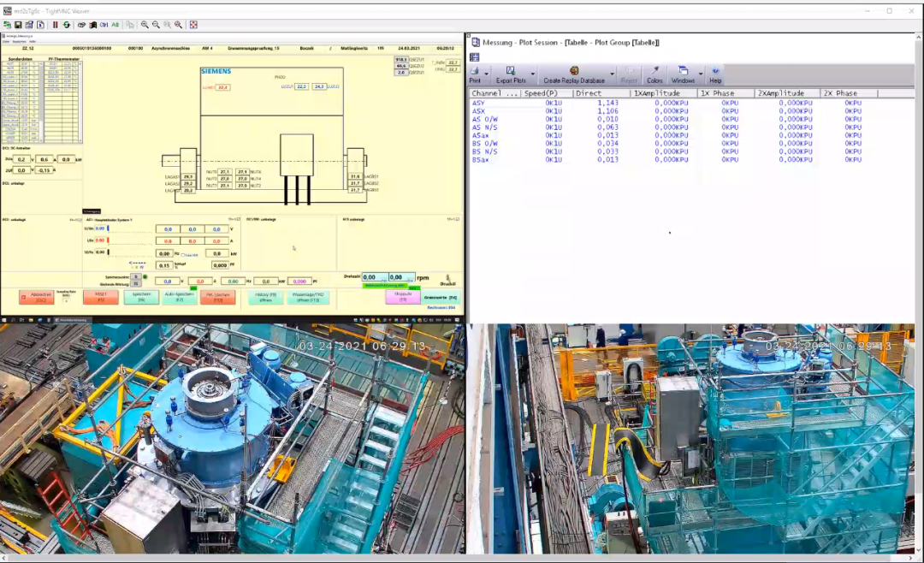Toggle full screen mode icon in VNC toolbar
The height and width of the screenshot is (563, 924).
[x=193, y=25]
